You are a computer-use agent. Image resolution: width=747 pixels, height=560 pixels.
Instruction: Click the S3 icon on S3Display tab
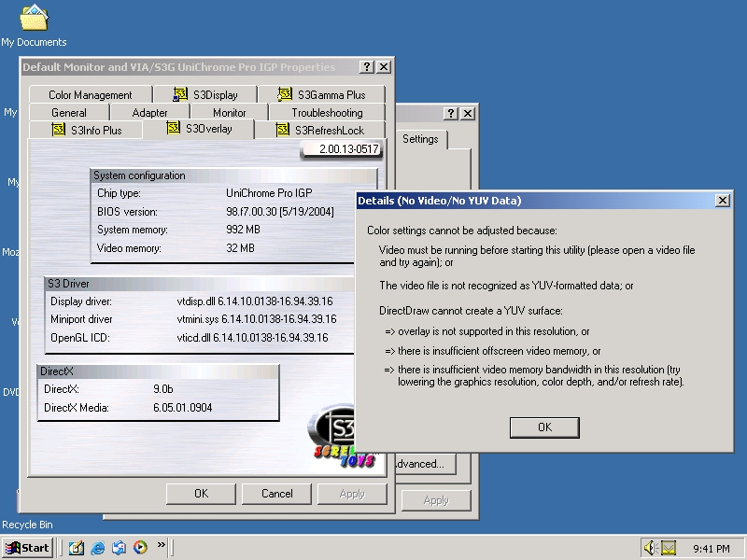180,94
